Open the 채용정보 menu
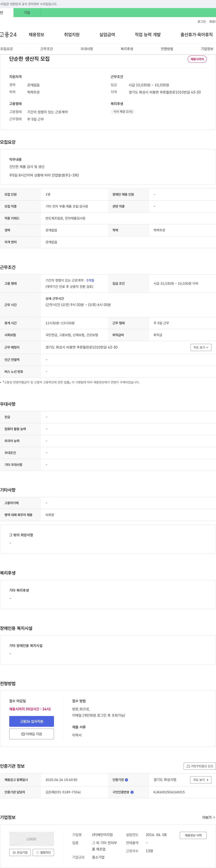 coord(36,35)
